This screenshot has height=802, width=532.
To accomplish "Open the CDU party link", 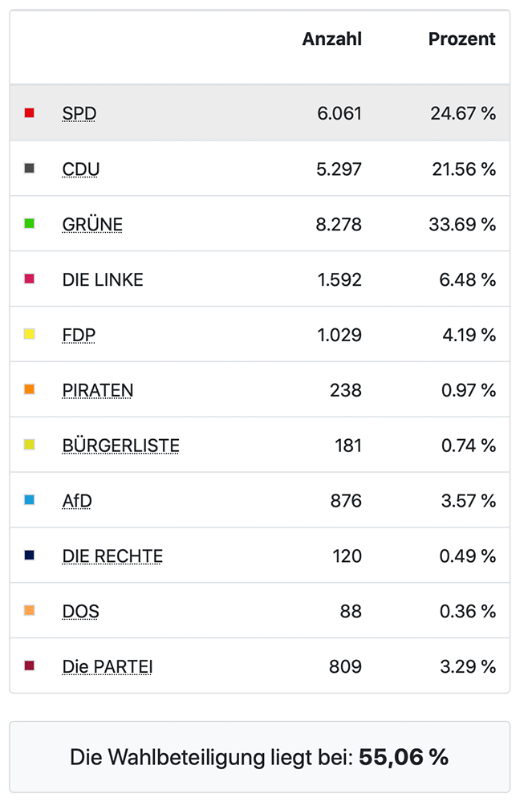I will [x=80, y=169].
